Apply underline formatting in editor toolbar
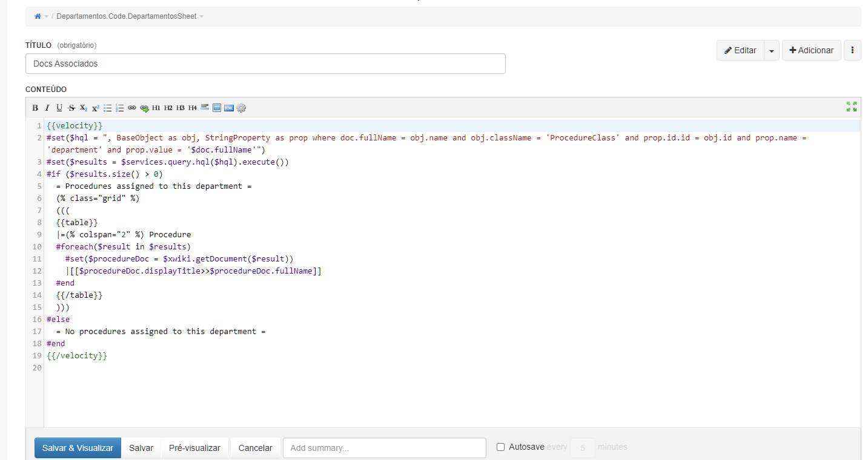The image size is (868, 460). [59, 108]
